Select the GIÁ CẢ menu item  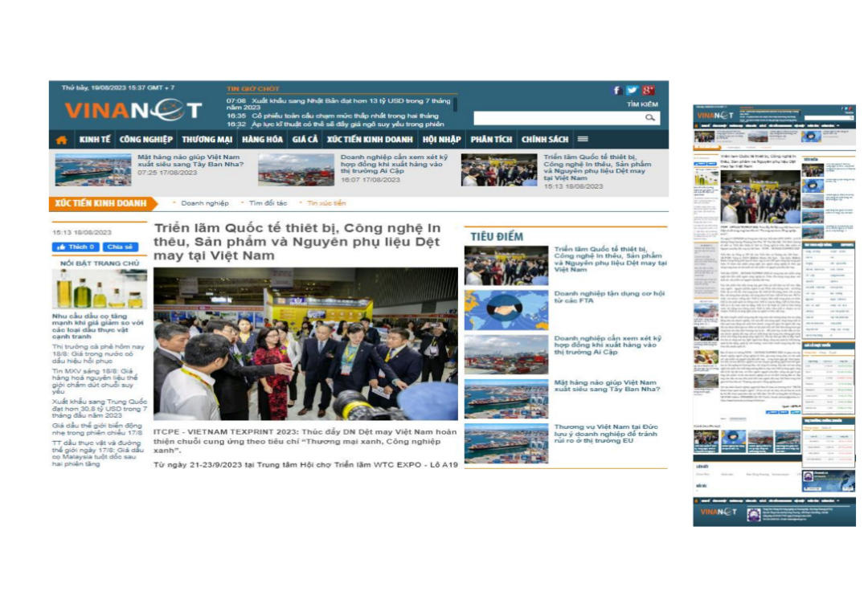pyautogui.click(x=305, y=140)
